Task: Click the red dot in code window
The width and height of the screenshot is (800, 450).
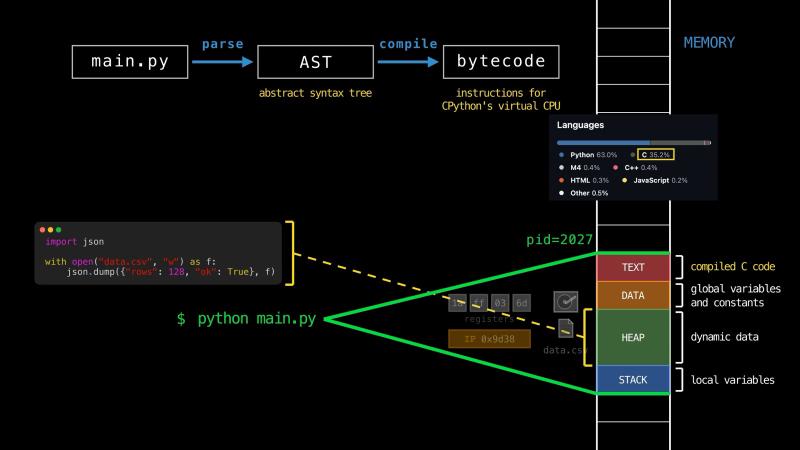Action: (x=42, y=230)
